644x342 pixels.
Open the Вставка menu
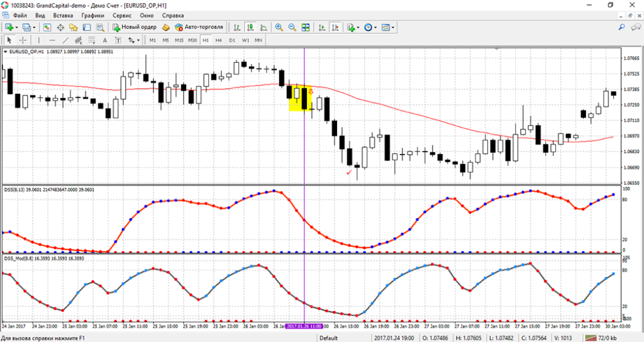[63, 15]
